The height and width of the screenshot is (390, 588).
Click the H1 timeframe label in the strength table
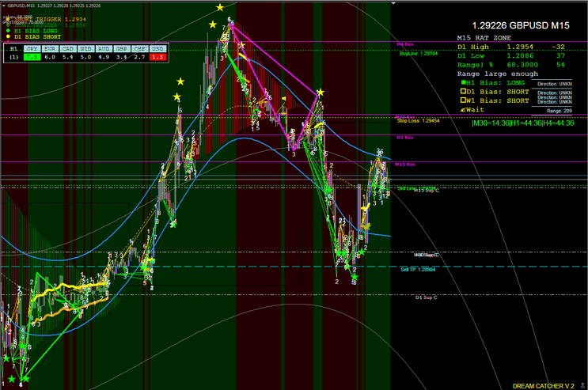[14, 49]
